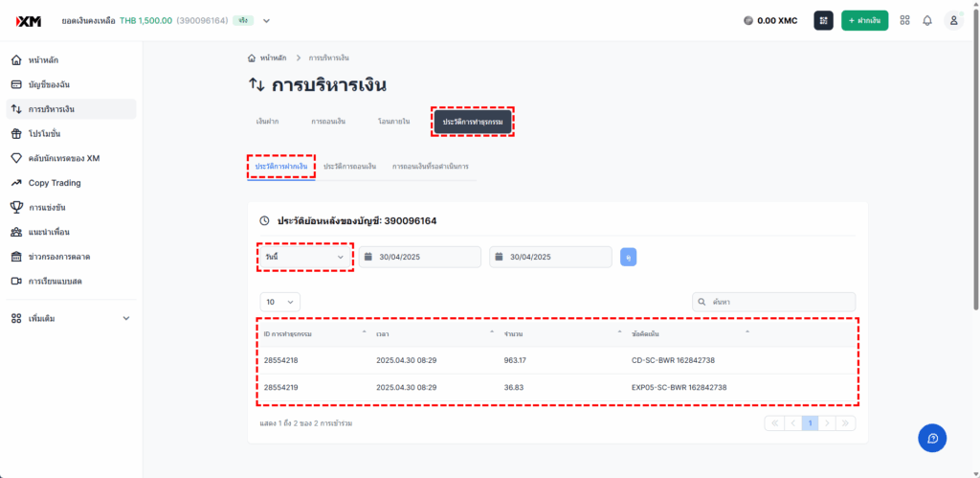
Task: Open การเรียนแบบสด in the sidebar
Action: click(71, 281)
